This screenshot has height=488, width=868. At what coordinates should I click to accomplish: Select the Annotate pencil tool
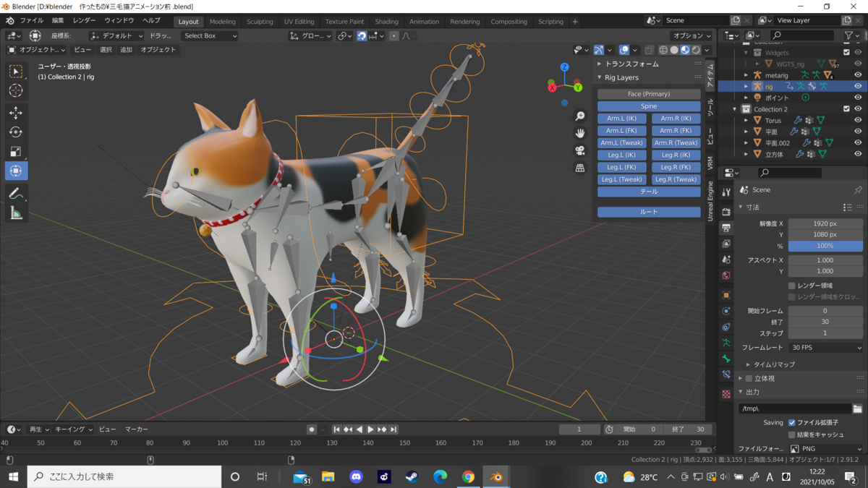pyautogui.click(x=16, y=194)
